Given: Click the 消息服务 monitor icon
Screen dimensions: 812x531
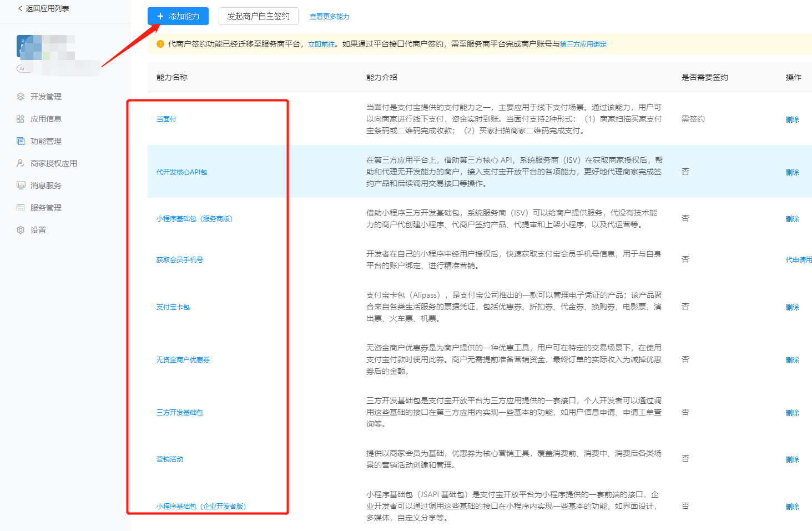Looking at the screenshot, I should point(21,186).
